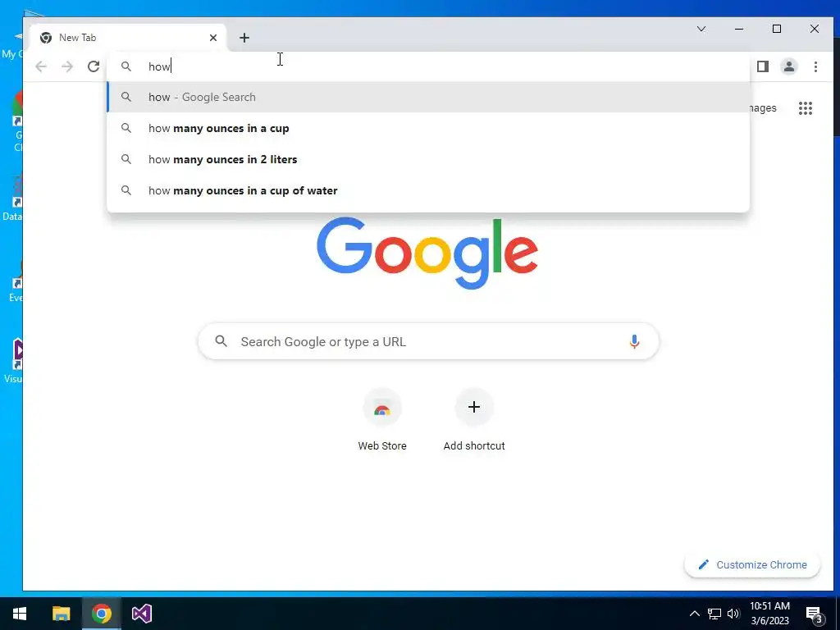Choose 'how many ounces in a cup of water'
Image resolution: width=840 pixels, height=630 pixels.
428,190
